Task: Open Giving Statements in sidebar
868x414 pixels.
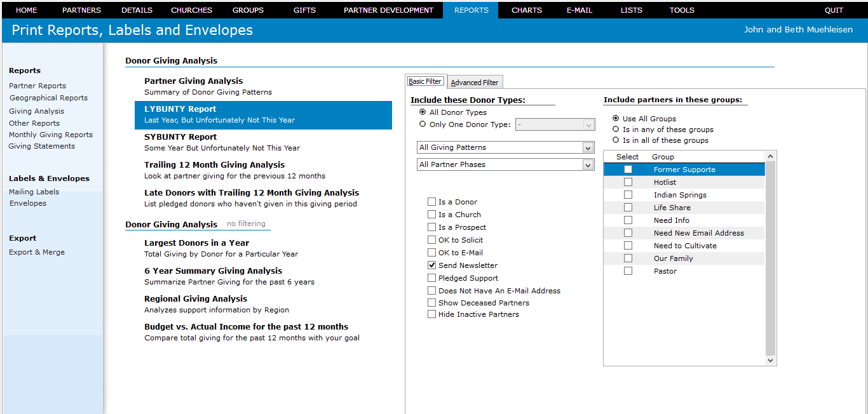Action: tap(41, 146)
